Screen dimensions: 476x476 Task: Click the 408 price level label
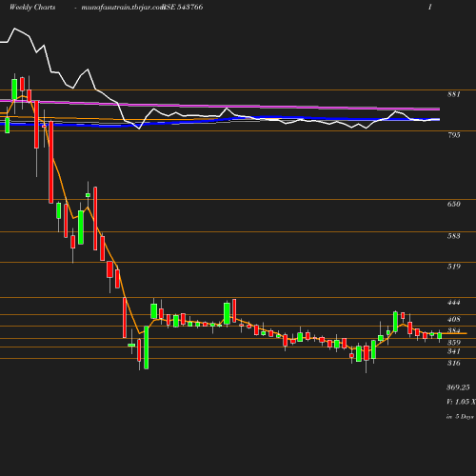coord(454,319)
